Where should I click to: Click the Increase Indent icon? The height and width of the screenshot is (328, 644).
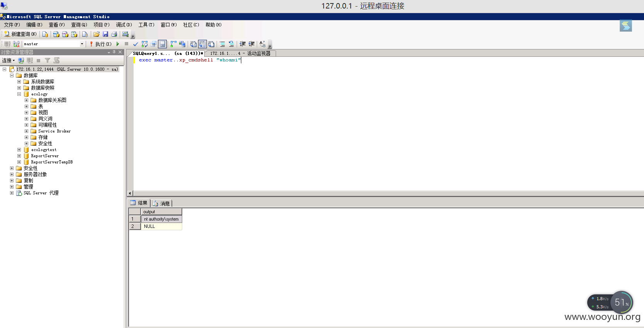click(251, 44)
